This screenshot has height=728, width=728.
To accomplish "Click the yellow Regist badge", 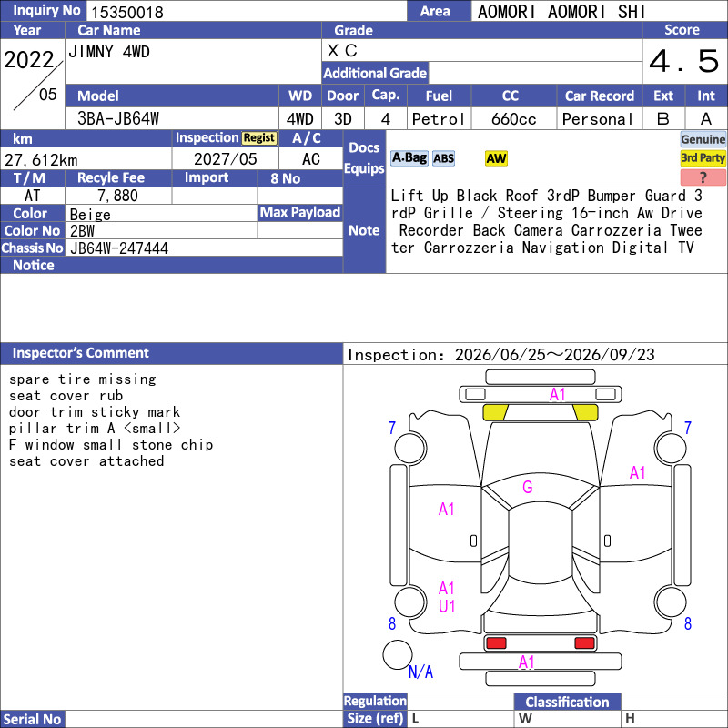I will click(259, 138).
